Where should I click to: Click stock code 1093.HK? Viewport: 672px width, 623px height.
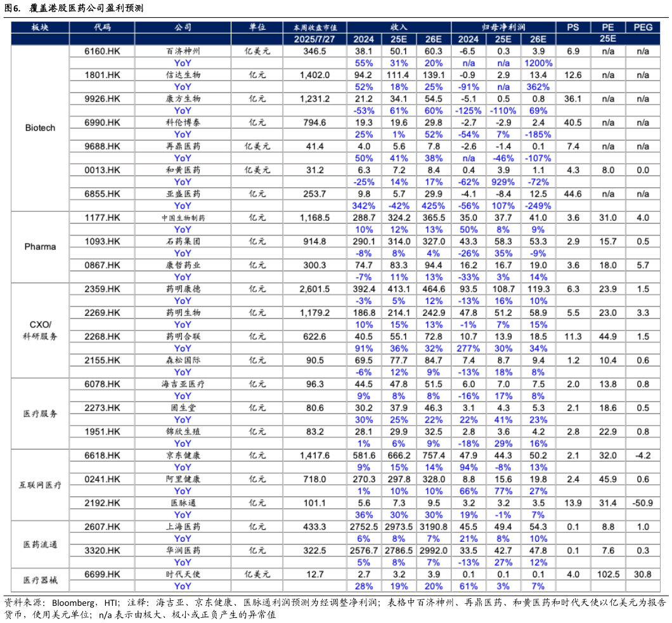point(102,242)
